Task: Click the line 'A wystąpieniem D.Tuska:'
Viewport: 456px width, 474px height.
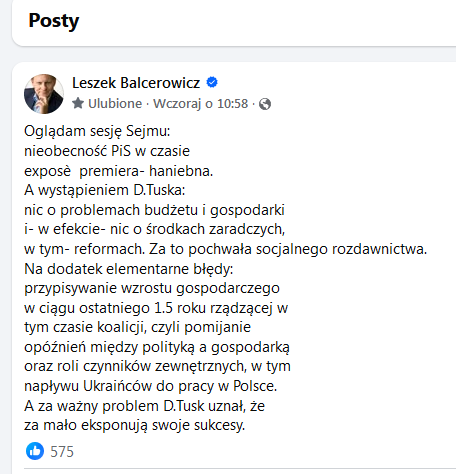Action: 105,190
